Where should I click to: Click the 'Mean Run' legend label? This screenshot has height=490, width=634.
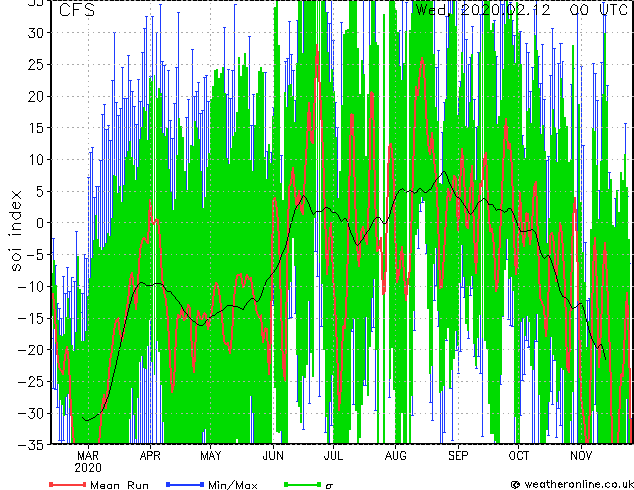[119, 485]
